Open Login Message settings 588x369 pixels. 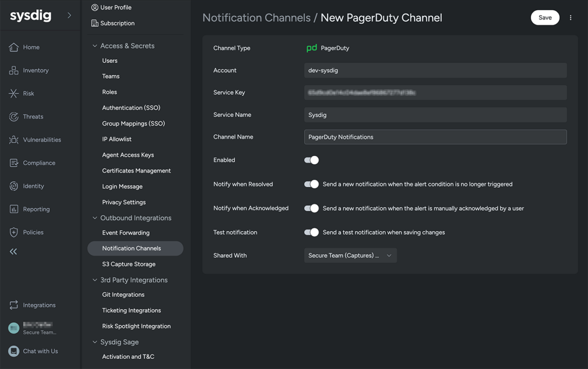122,186
